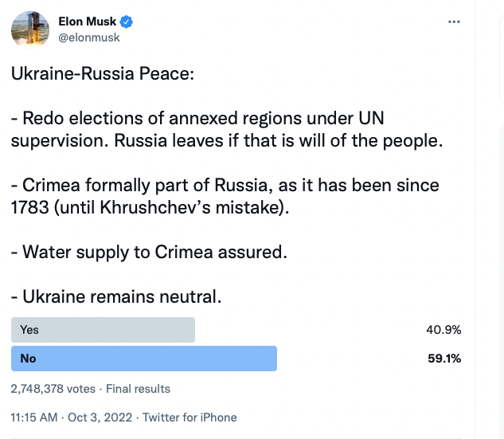Click the Final results label
The height and width of the screenshot is (439, 504).
coord(138,389)
